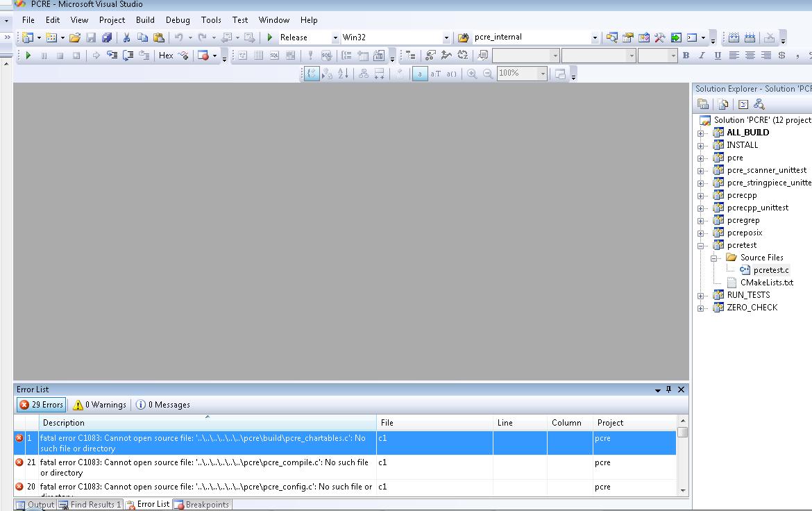812x511 pixels.
Task: Select pcretest.c in Solution Explorer
Action: tap(771, 270)
